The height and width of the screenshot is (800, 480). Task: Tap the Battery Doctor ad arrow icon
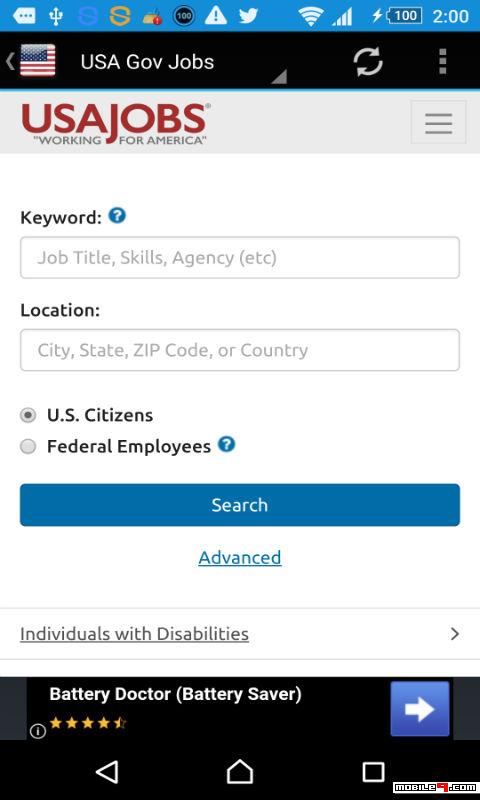pyautogui.click(x=420, y=709)
